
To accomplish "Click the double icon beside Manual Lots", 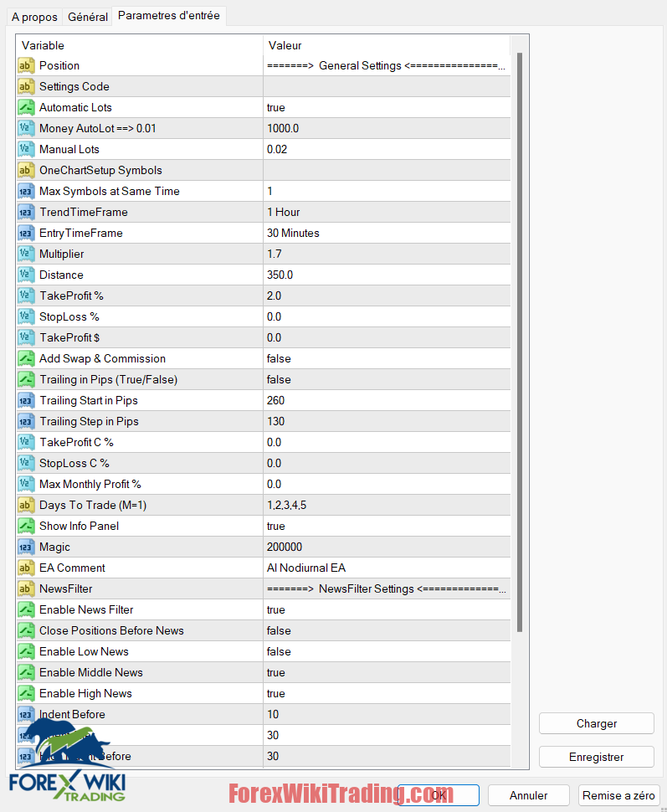I will (26, 149).
